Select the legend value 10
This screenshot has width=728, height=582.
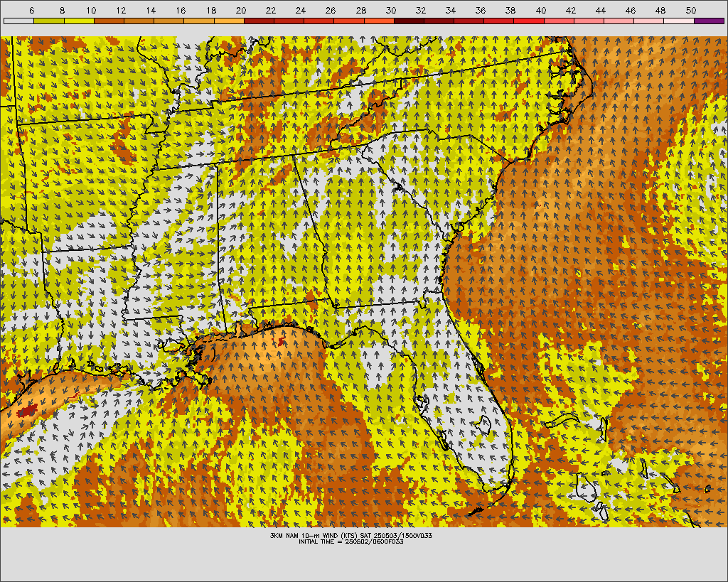pyautogui.click(x=91, y=10)
